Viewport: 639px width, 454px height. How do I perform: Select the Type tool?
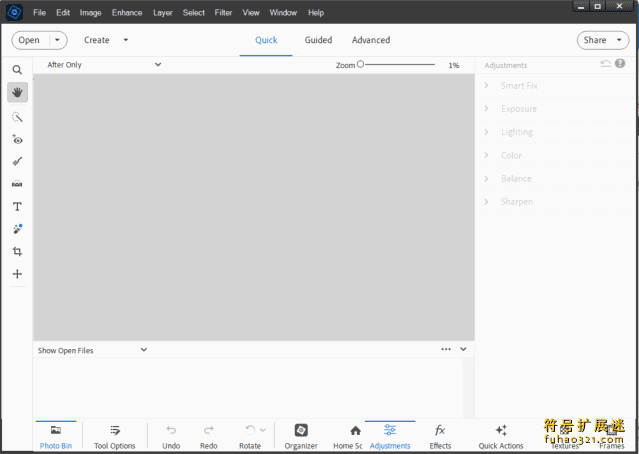17,207
